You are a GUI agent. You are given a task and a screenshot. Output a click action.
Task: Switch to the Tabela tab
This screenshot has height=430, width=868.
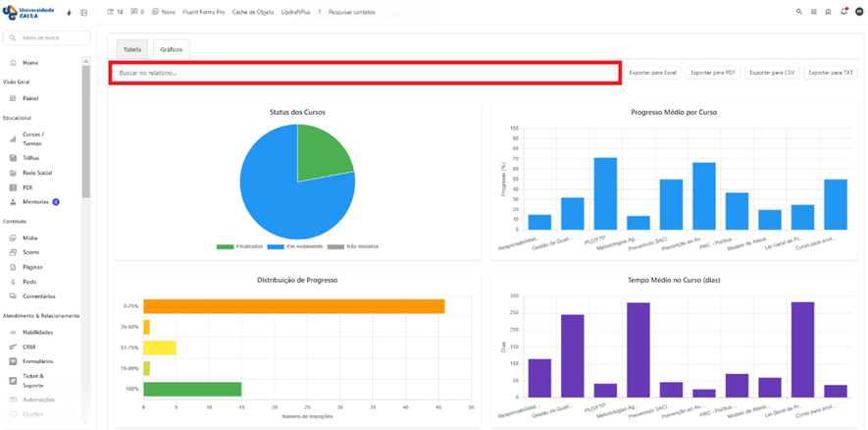pos(131,49)
